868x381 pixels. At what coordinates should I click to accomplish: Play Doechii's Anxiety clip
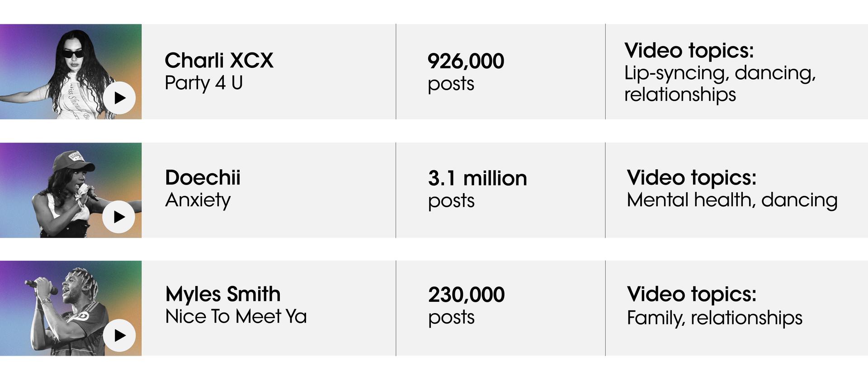119,217
